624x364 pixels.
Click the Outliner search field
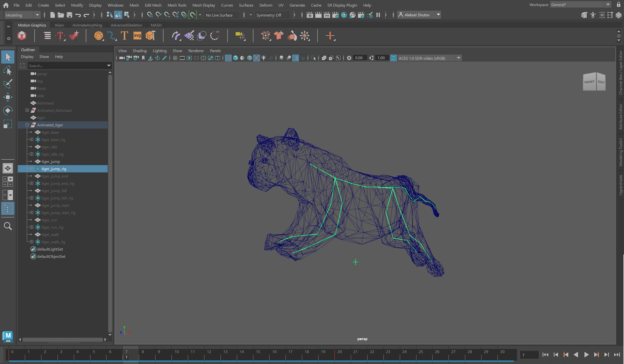(x=66, y=66)
